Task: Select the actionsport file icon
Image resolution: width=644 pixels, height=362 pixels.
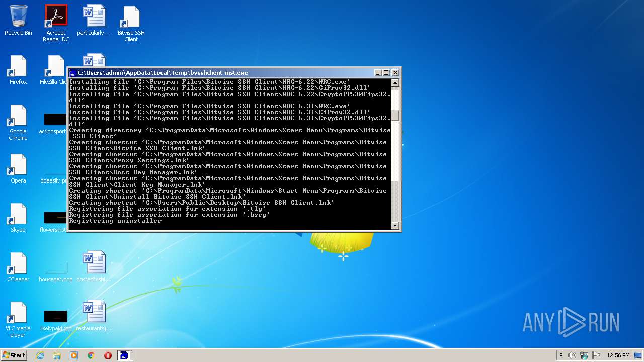Action: click(x=53, y=123)
